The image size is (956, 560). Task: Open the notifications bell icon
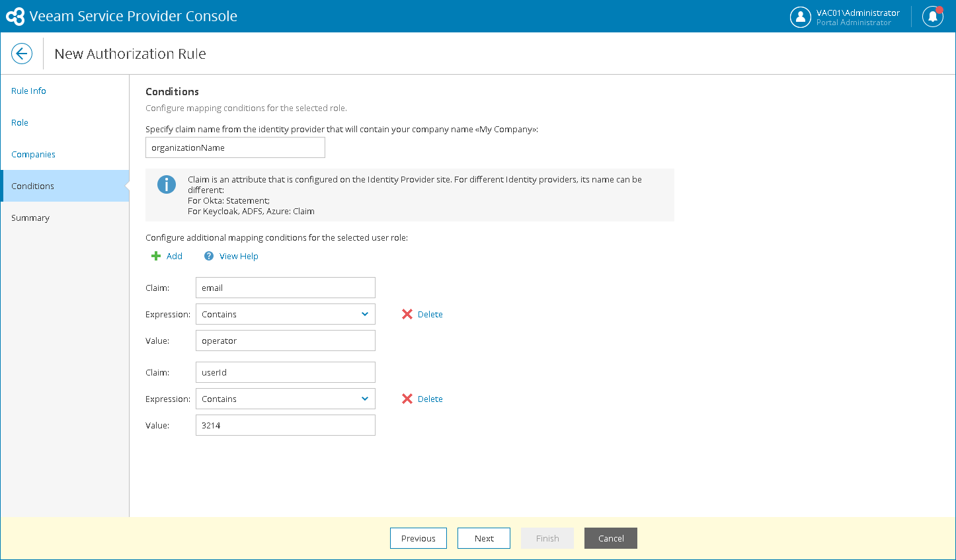pos(932,17)
